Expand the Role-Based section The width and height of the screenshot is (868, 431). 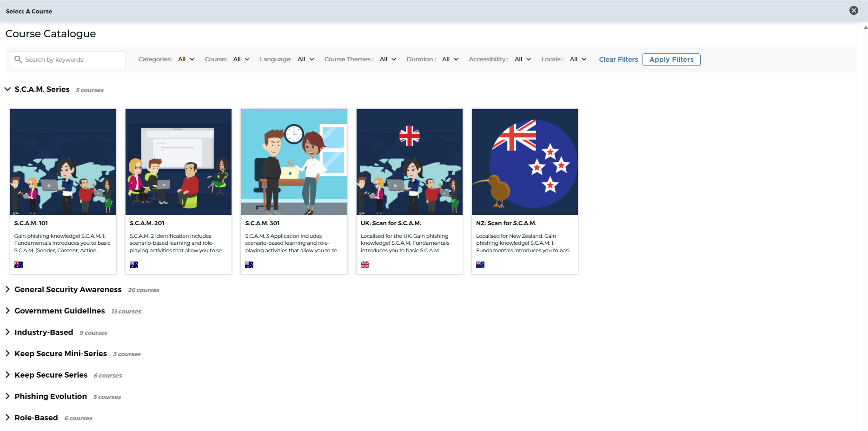pyautogui.click(x=7, y=418)
